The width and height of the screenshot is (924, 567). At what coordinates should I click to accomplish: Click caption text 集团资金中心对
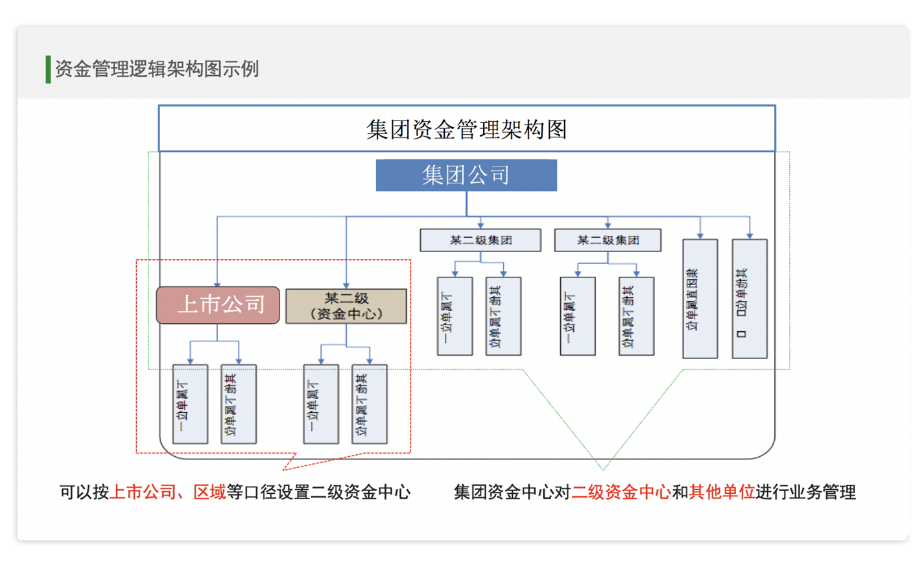click(x=512, y=492)
